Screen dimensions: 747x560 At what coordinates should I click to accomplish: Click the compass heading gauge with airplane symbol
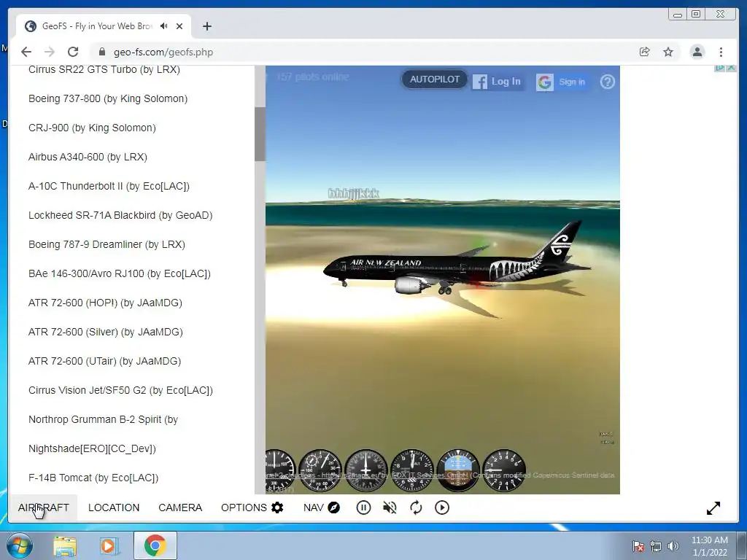pos(366,470)
